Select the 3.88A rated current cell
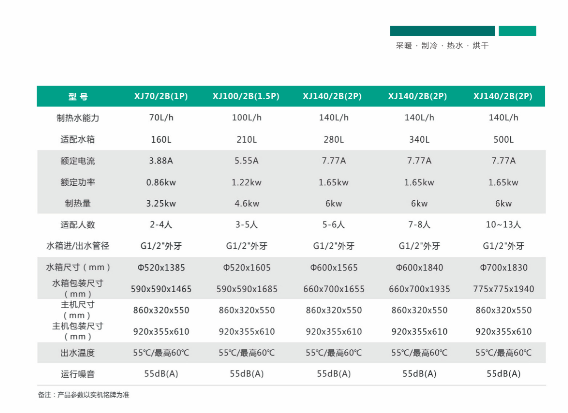The height and width of the screenshot is (413, 568). coord(161,161)
